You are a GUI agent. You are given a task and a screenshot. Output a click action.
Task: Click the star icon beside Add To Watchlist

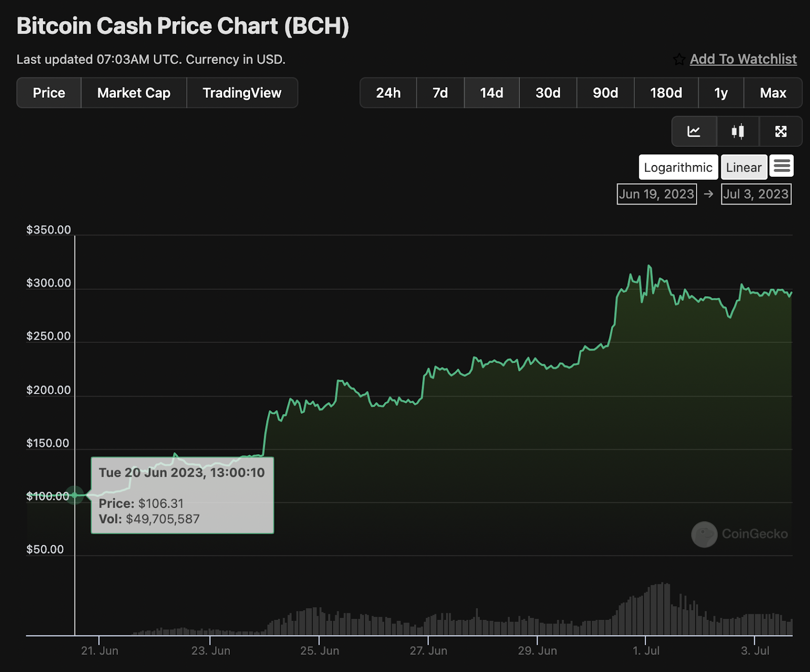678,59
